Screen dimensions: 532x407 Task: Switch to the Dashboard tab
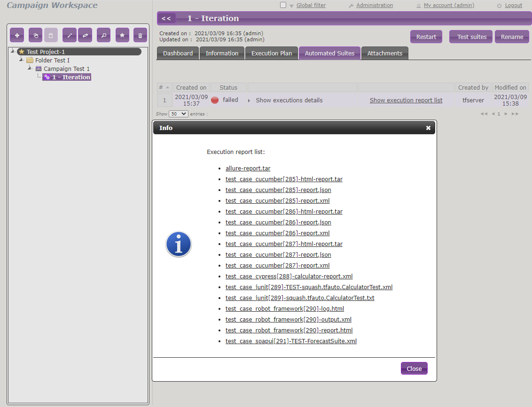click(x=178, y=53)
